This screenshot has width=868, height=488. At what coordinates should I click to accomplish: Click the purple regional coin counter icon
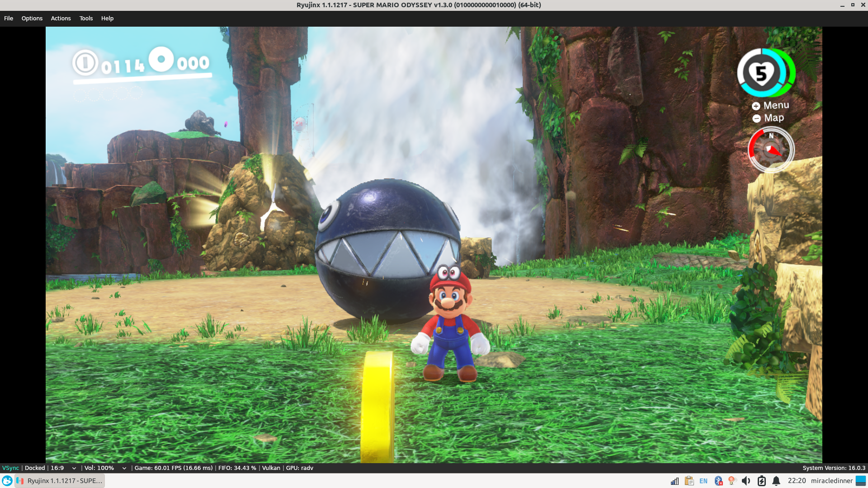[161, 59]
